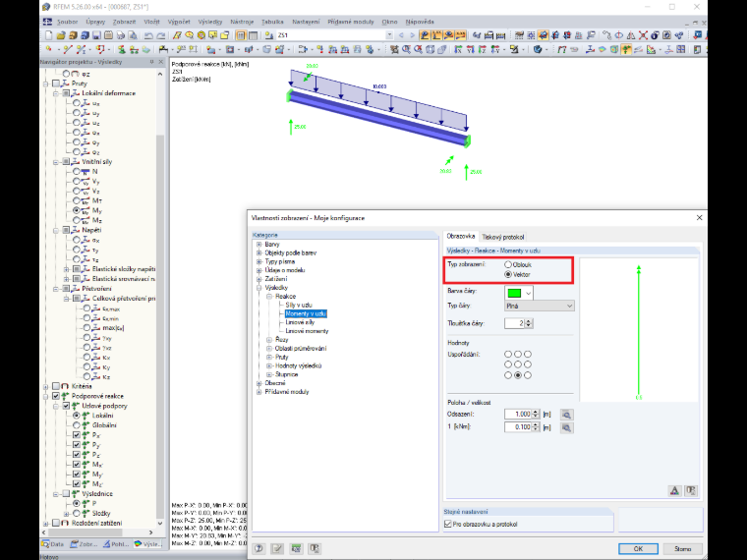Click the Open file folder icon
Image resolution: width=747 pixels, height=560 pixels.
pos(61,35)
